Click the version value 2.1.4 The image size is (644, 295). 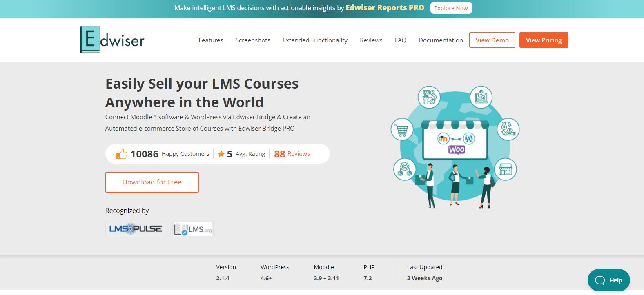(x=223, y=278)
